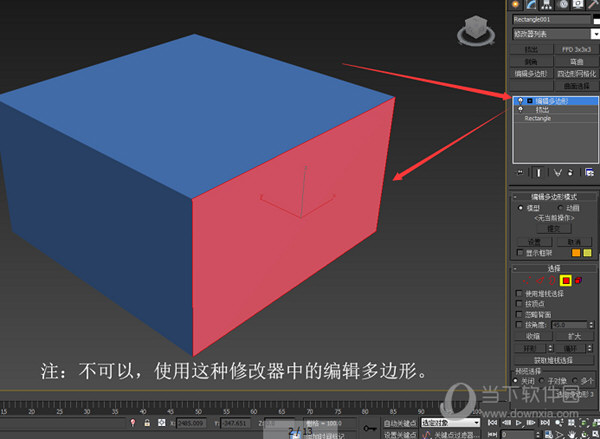Open Configure Modifier Sets icon
Image resolution: width=600 pixels, height=439 pixels.
(x=590, y=173)
